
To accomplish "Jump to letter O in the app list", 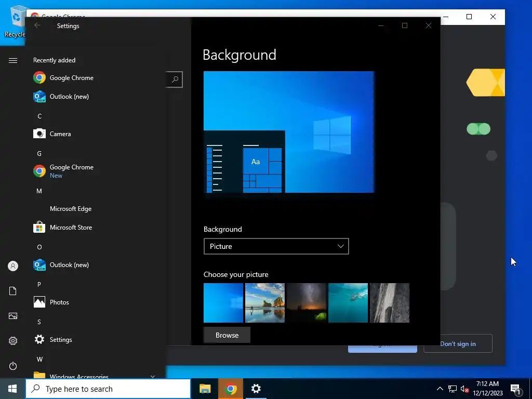I will click(39, 247).
